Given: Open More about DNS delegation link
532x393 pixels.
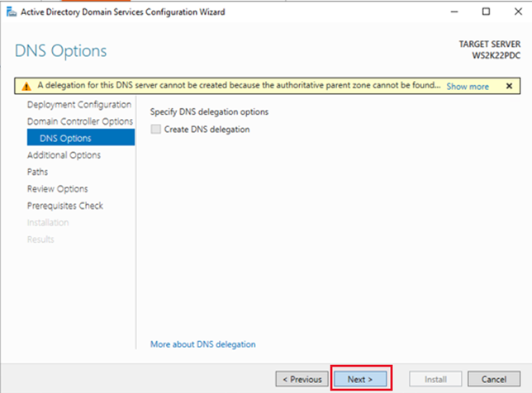Looking at the screenshot, I should (203, 344).
